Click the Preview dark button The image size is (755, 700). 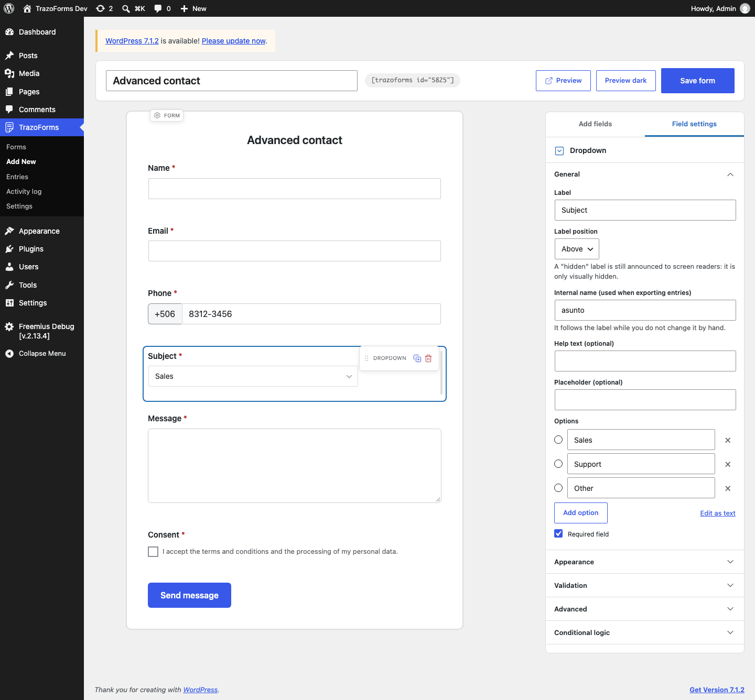pos(625,81)
